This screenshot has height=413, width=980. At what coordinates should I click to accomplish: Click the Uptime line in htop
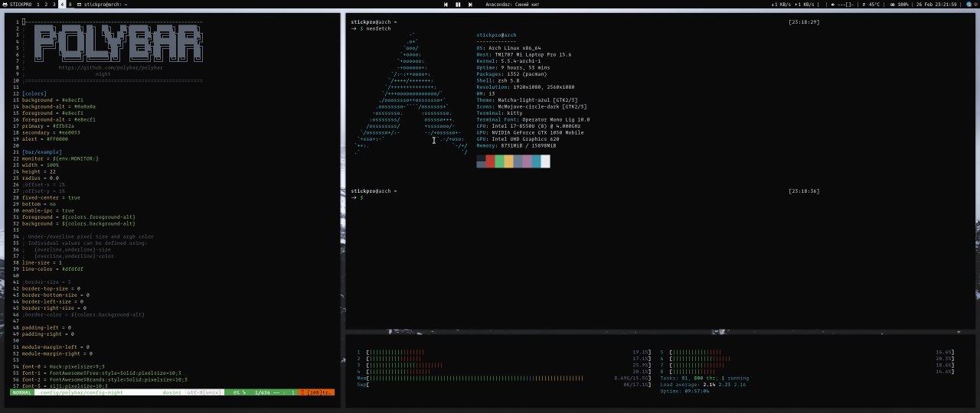684,391
